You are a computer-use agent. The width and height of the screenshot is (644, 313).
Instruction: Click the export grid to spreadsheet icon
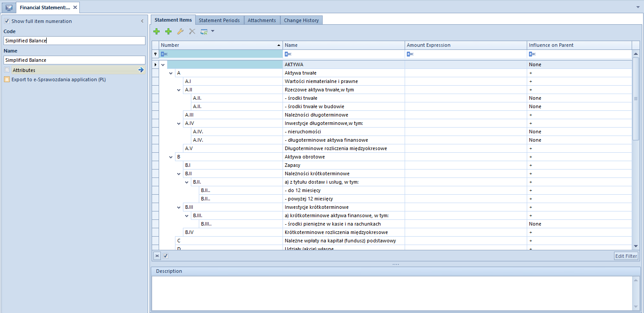click(x=204, y=31)
